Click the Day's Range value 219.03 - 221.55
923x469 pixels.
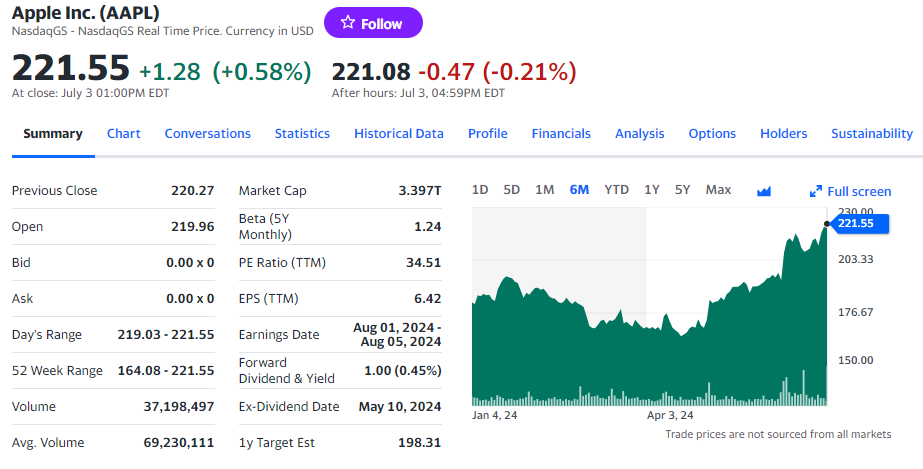pyautogui.click(x=166, y=334)
